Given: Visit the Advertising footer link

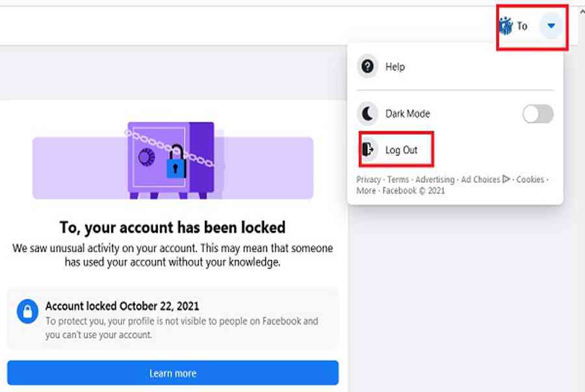Looking at the screenshot, I should (435, 179).
